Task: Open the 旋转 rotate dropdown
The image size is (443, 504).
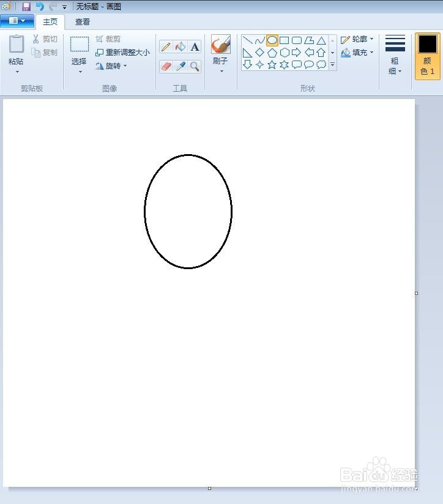Action: [111, 66]
